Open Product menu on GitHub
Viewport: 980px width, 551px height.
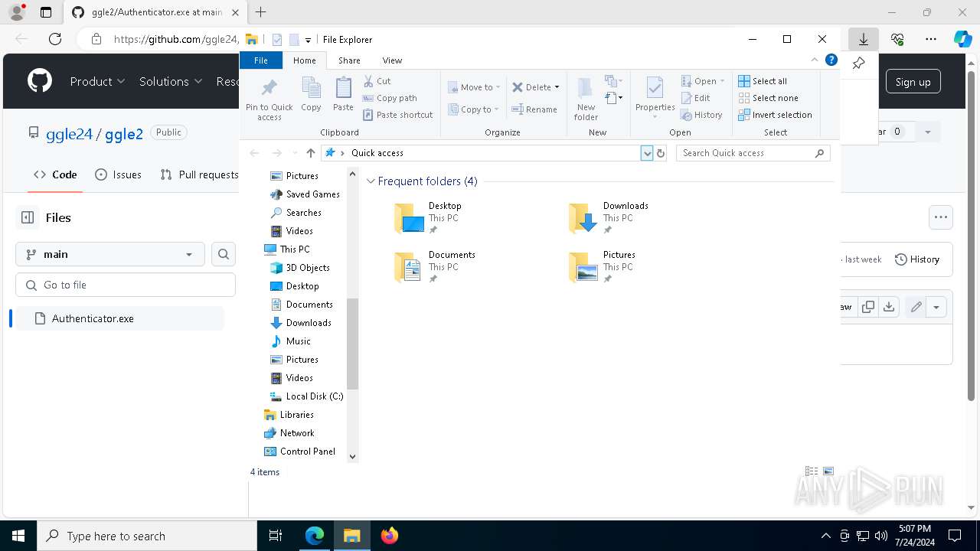(x=97, y=81)
